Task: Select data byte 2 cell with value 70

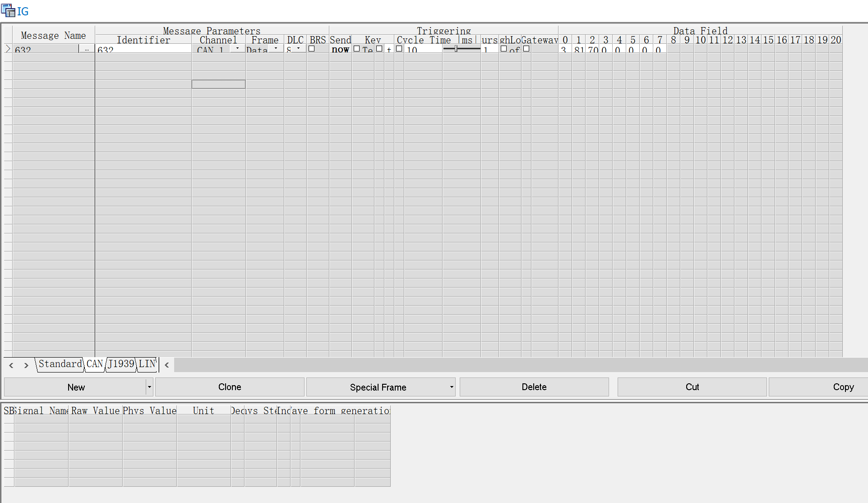Action: tap(592, 49)
